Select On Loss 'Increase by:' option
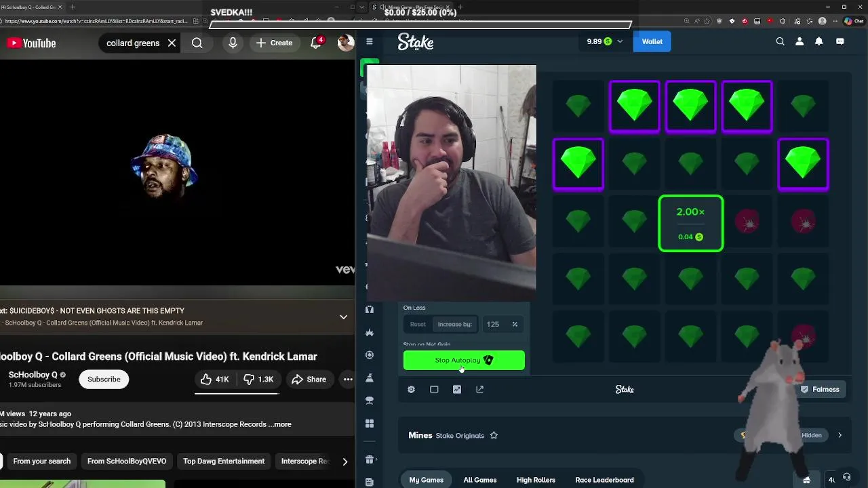 [454, 324]
